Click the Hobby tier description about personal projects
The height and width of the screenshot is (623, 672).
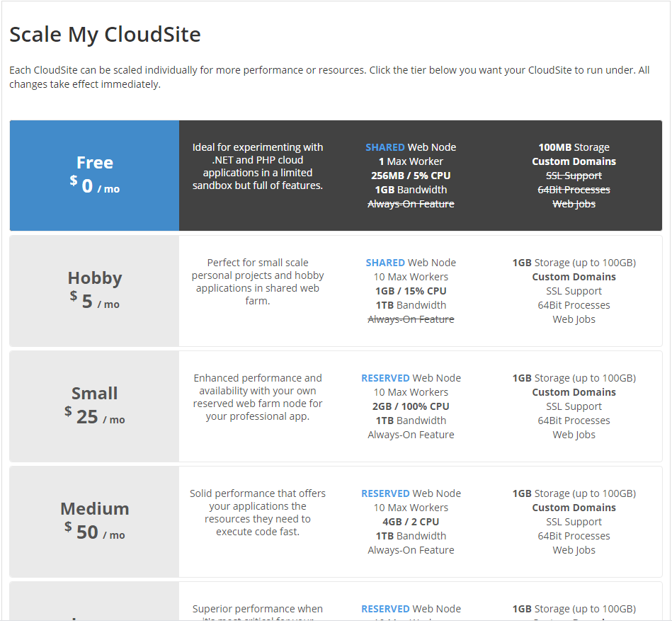tap(258, 282)
